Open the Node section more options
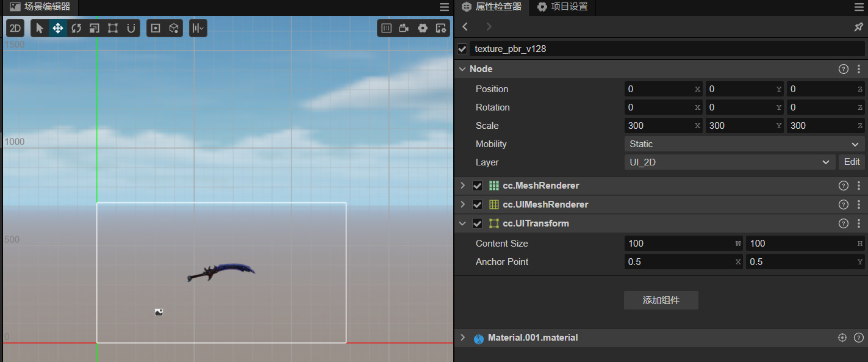The height and width of the screenshot is (362, 868). (859, 69)
